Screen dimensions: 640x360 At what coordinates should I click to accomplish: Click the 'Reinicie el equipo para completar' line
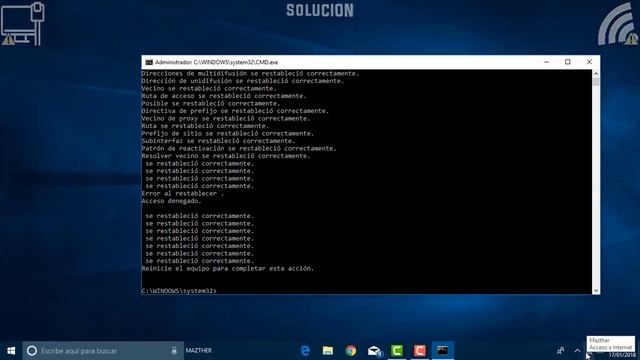click(x=228, y=268)
